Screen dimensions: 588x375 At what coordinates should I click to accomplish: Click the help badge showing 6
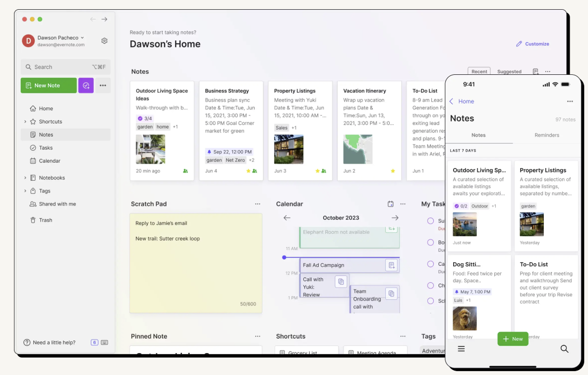95,342
